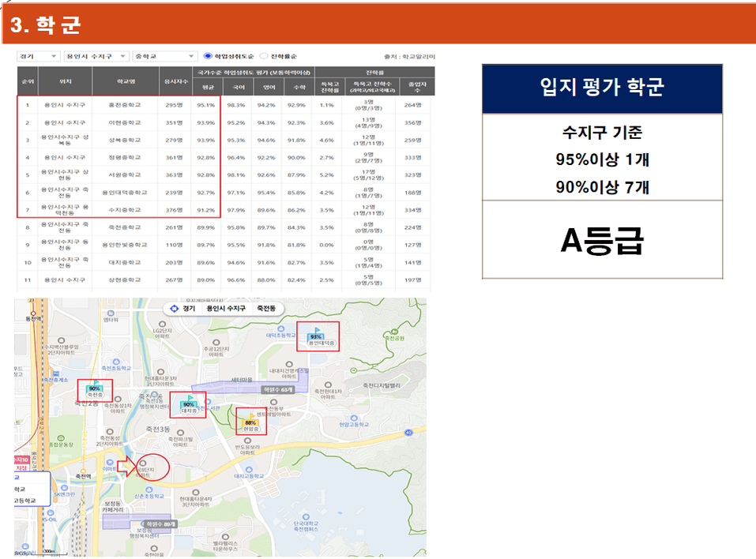Click the 반도유보라 아파트 marker icon
The image size is (756, 559).
tap(247, 441)
